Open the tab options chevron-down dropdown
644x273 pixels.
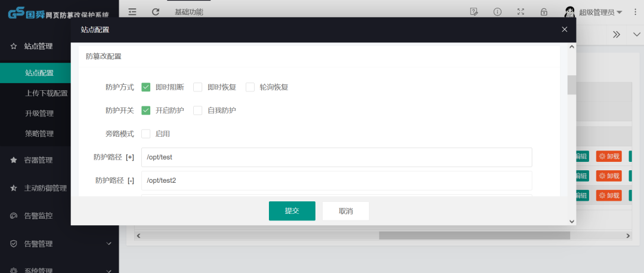point(636,34)
